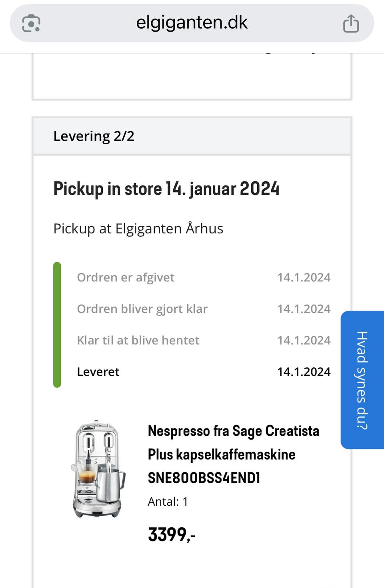Click the green delivery progress bar
Screen dimensions: 384x588
[57, 325]
